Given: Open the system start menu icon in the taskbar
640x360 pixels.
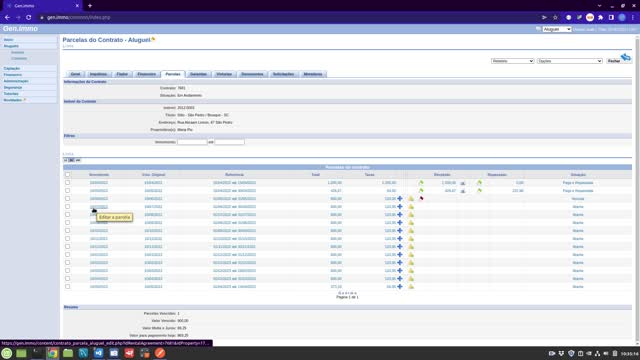Looking at the screenshot, I should [x=7, y=353].
